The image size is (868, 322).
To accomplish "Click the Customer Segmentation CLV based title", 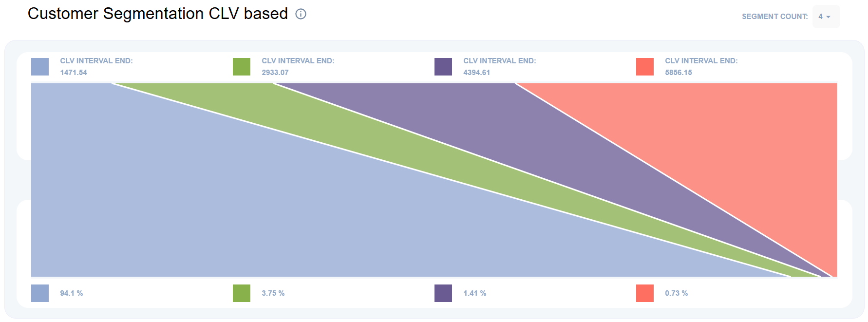I will [x=158, y=14].
